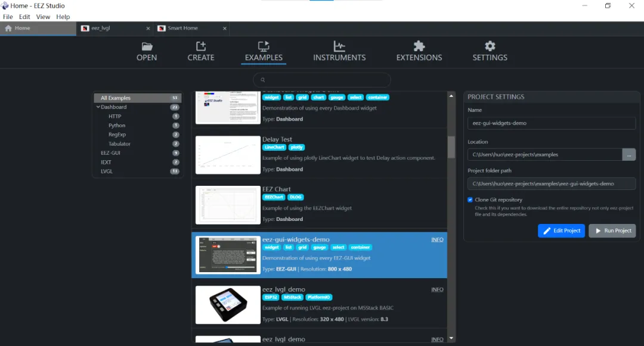Open INFO link for eez-gui-widgets-demo
The width and height of the screenshot is (644, 346).
pos(437,239)
